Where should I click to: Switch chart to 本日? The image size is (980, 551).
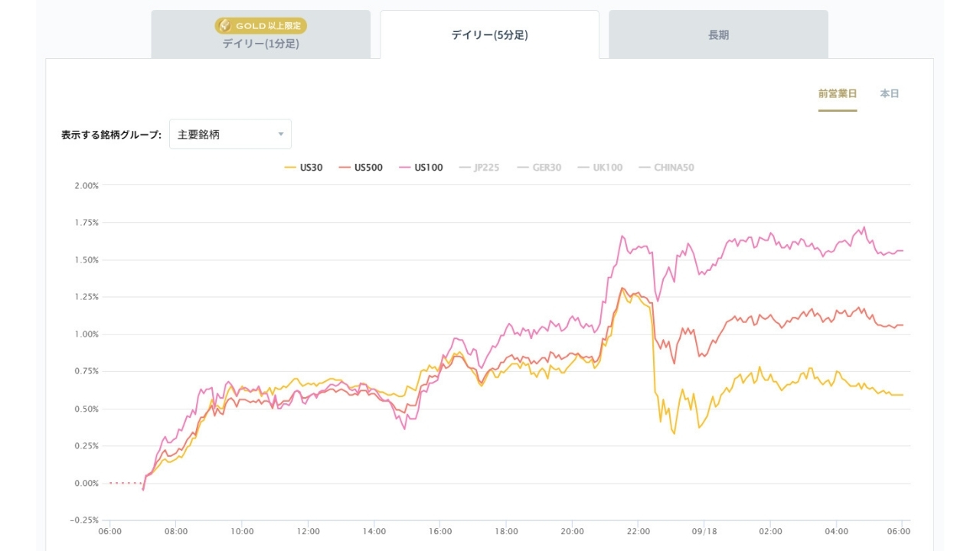890,93
